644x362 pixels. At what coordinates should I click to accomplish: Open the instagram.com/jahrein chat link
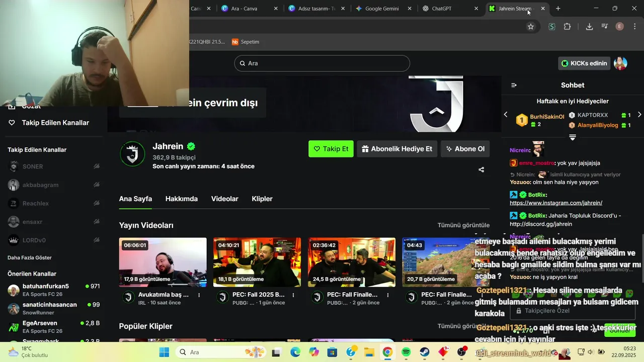pos(556,203)
